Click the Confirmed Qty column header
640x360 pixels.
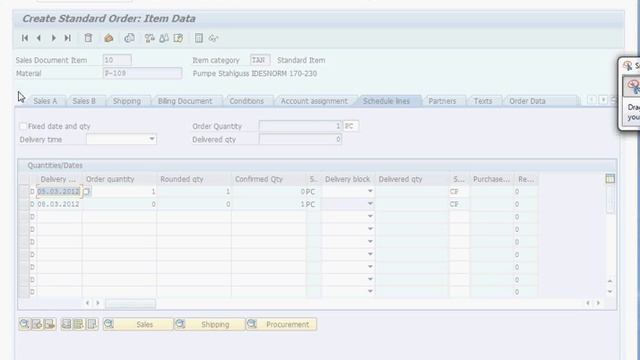(268, 179)
